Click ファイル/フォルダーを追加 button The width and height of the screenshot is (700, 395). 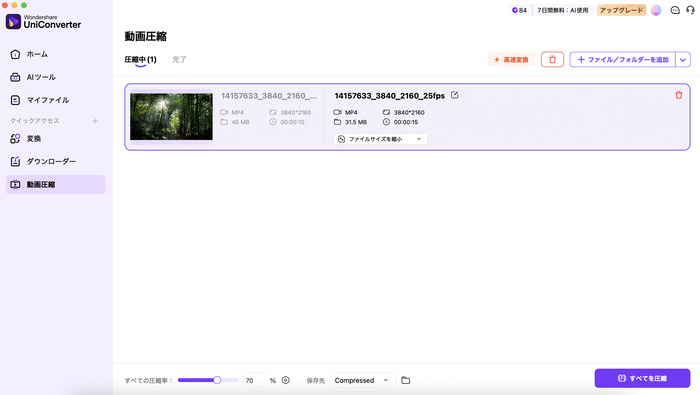tap(623, 59)
